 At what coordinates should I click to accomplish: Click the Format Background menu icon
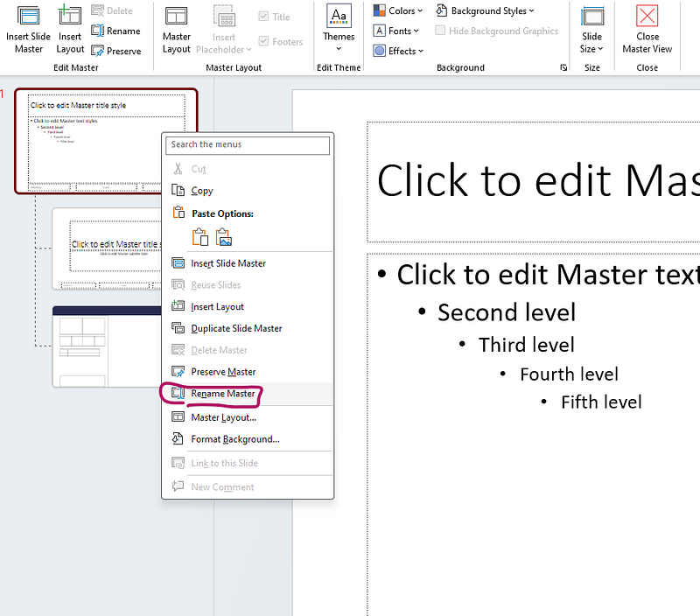178,438
